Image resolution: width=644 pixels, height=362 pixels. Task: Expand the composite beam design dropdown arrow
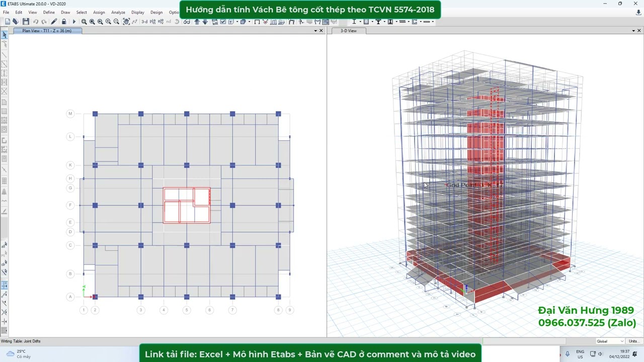tap(384, 22)
